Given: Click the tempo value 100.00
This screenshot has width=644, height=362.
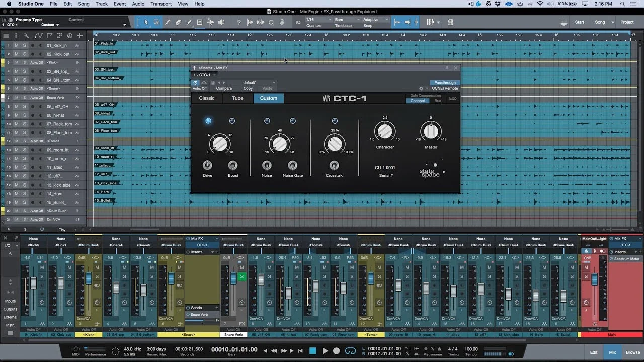Looking at the screenshot, I should tap(471, 348).
